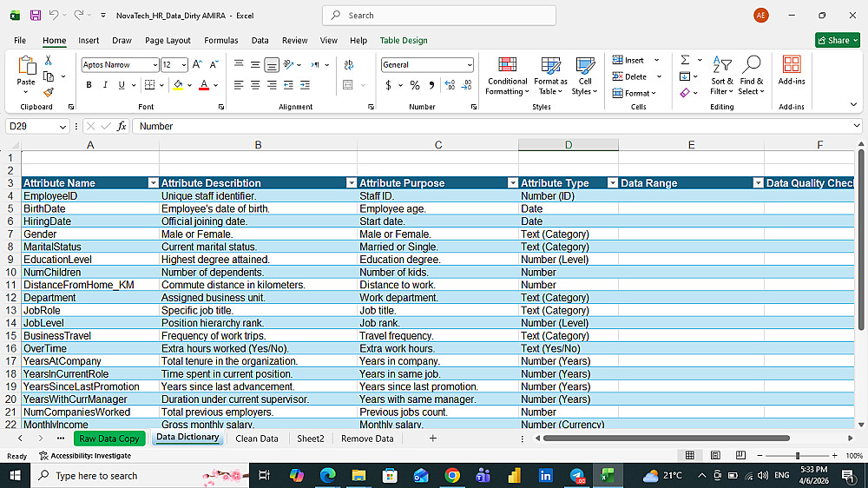Click the AutoSum sigma icon

pyautogui.click(x=685, y=60)
